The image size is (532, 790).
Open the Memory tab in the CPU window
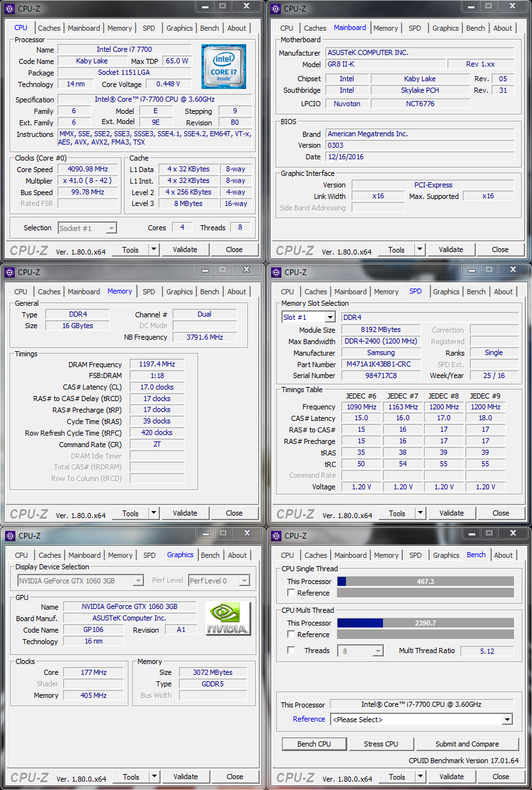[120, 28]
